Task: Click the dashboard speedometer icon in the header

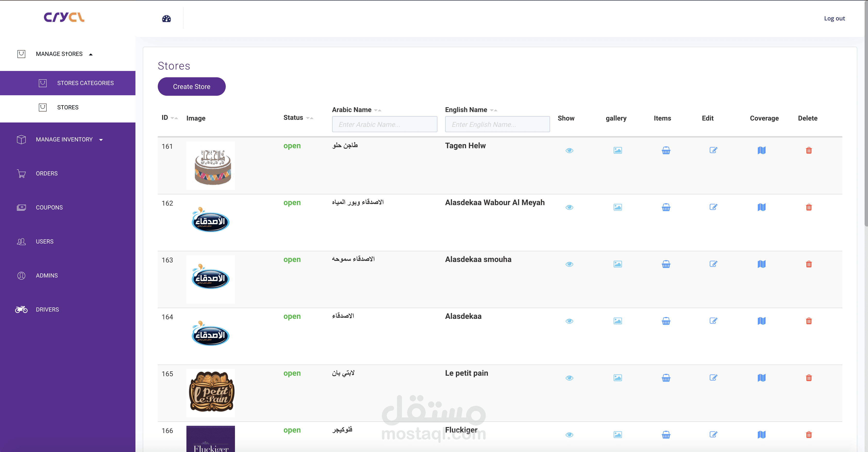Action: 166,18
